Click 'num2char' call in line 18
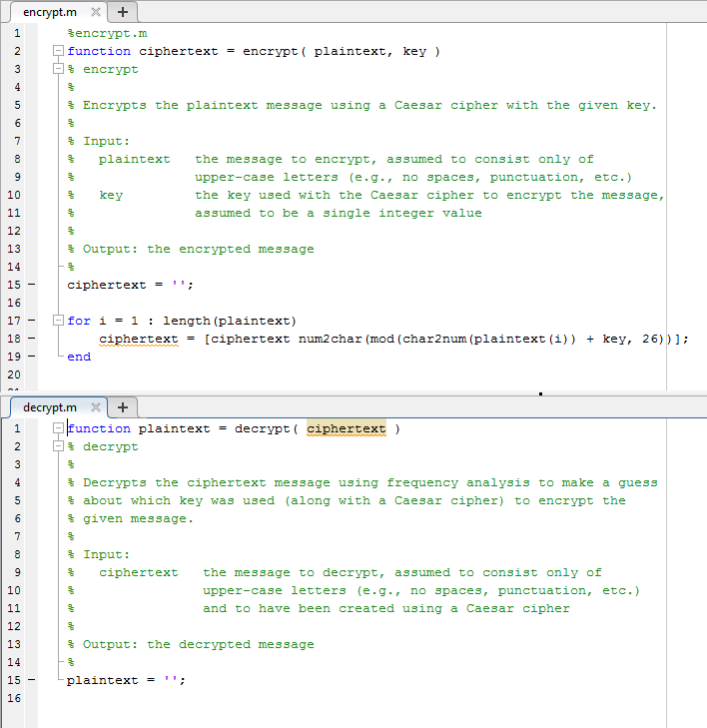This screenshot has width=707, height=728. tap(331, 339)
